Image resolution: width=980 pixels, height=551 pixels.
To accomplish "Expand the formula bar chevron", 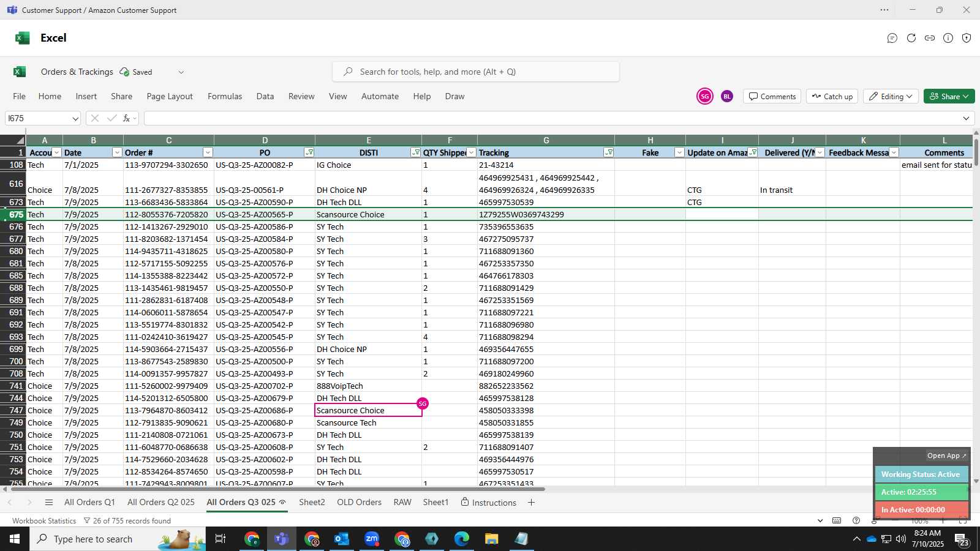I will 966,118.
